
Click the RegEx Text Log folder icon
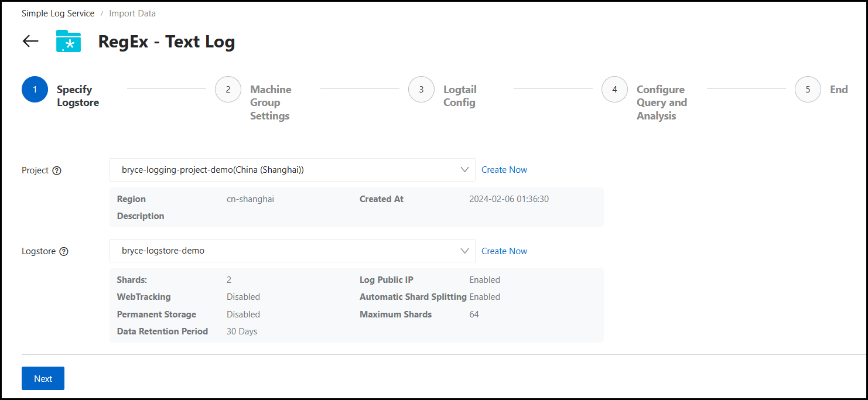69,41
